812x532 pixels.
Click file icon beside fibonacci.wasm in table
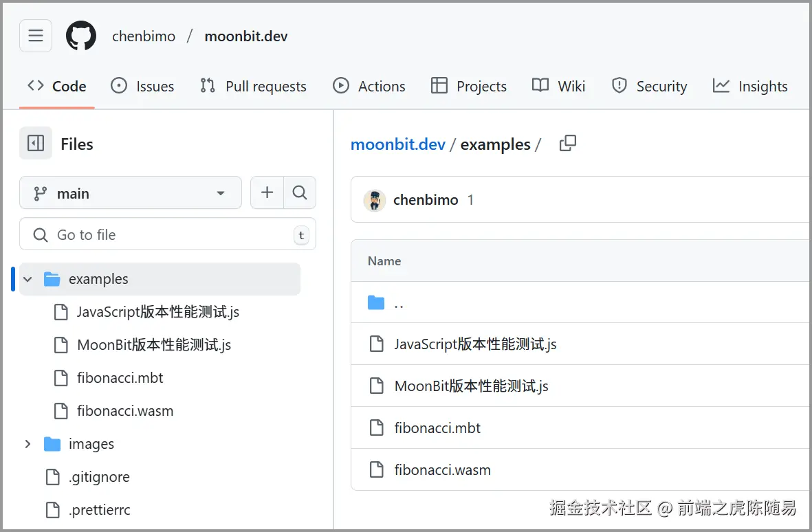point(377,469)
